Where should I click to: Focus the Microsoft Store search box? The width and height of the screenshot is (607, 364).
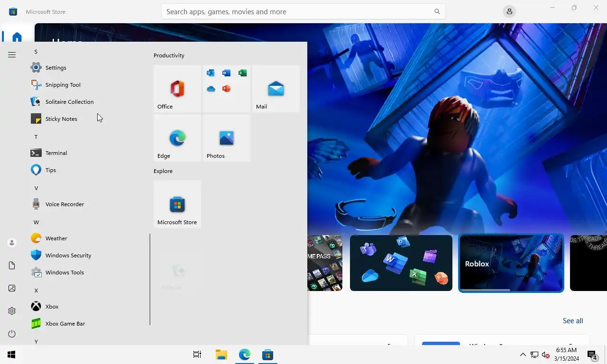click(x=303, y=11)
